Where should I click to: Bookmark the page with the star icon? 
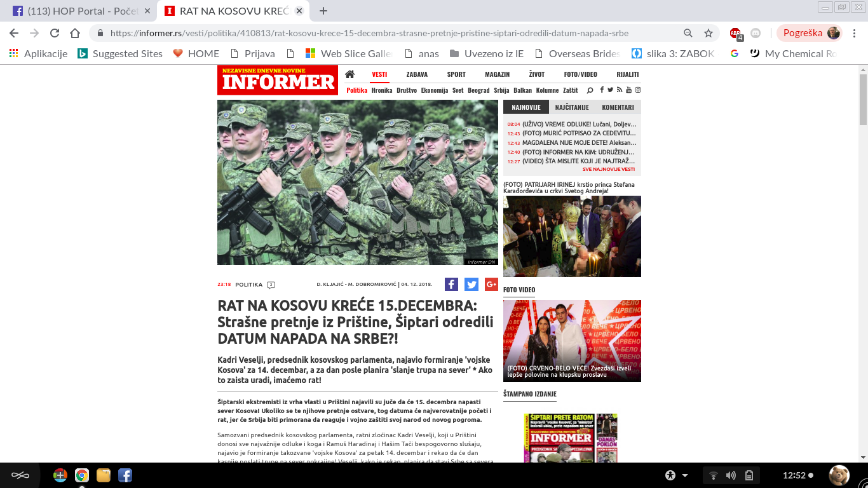(708, 32)
